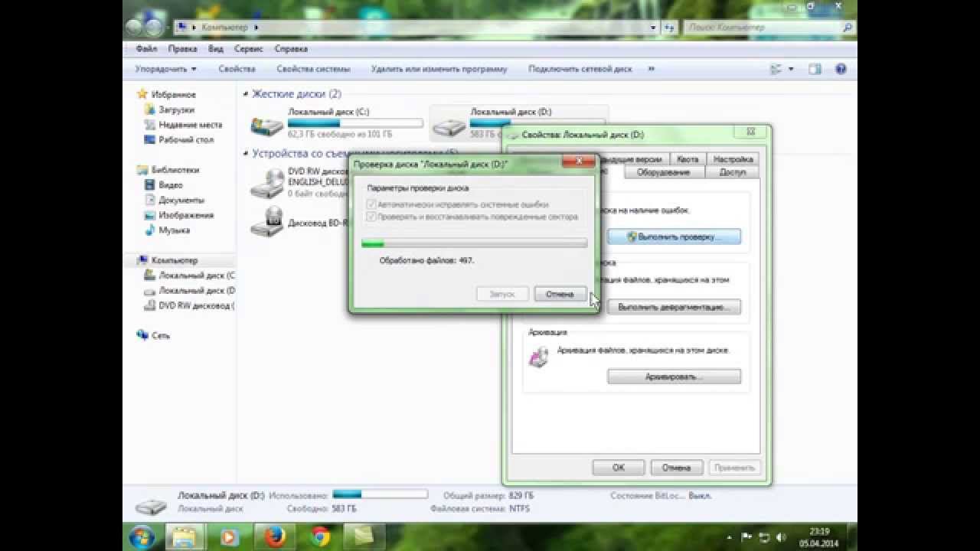This screenshot has width=980, height=551.
Task: Open the 'Сервис' menu
Action: (249, 48)
